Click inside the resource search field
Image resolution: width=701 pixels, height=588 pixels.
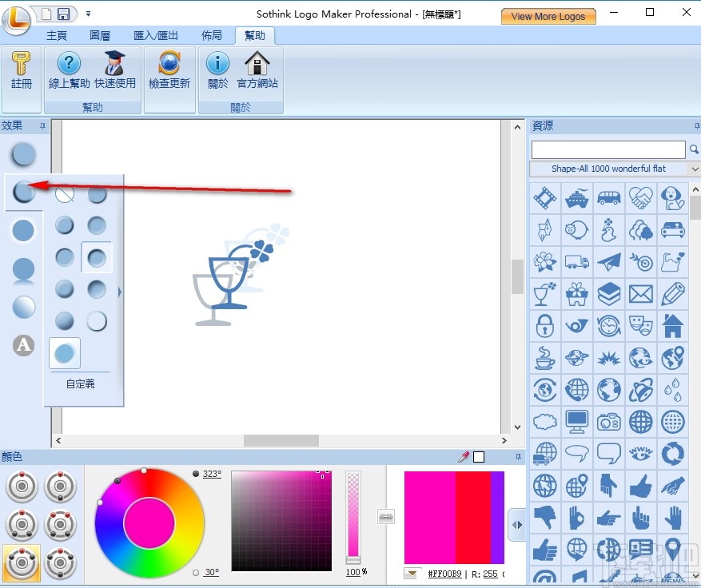pyautogui.click(x=606, y=149)
